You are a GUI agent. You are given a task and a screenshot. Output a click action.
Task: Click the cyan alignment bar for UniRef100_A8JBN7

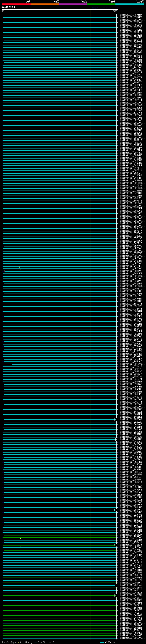tap(60, 15)
